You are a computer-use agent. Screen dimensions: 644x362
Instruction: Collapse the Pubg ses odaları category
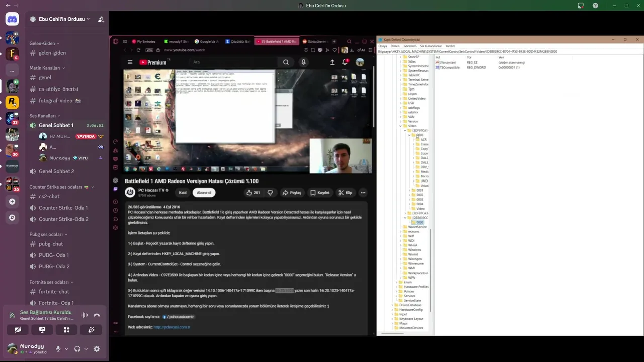(x=48, y=234)
